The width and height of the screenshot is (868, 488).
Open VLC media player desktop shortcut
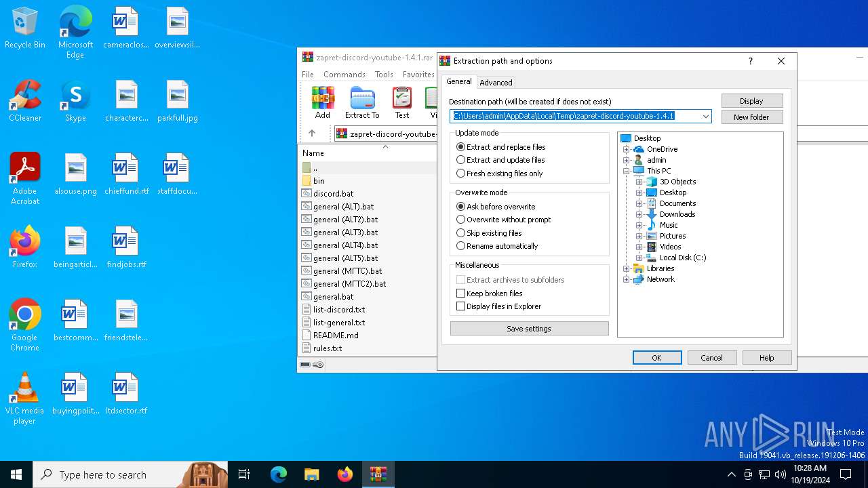[x=25, y=399]
